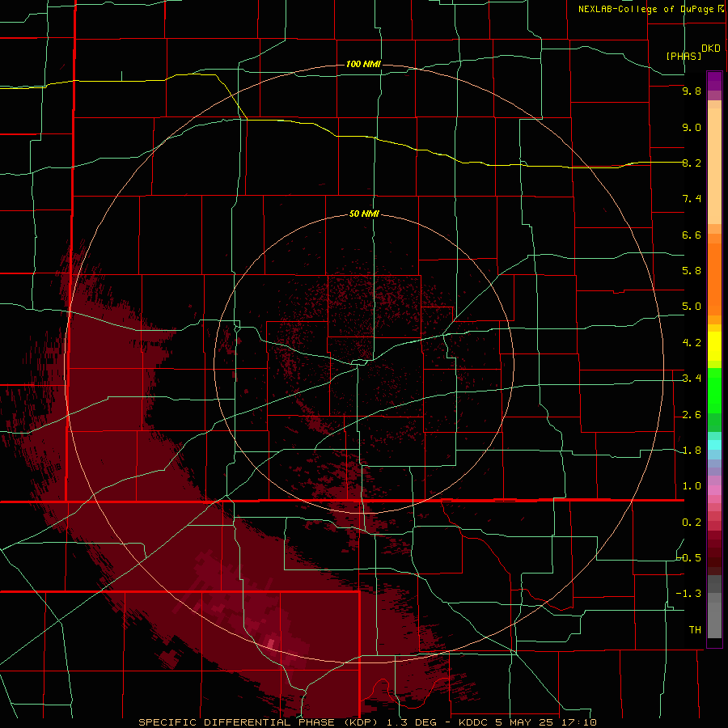Click the NEXLAB-College of DuPage label
Image resolution: width=728 pixels, height=728 pixels.
click(x=648, y=9)
